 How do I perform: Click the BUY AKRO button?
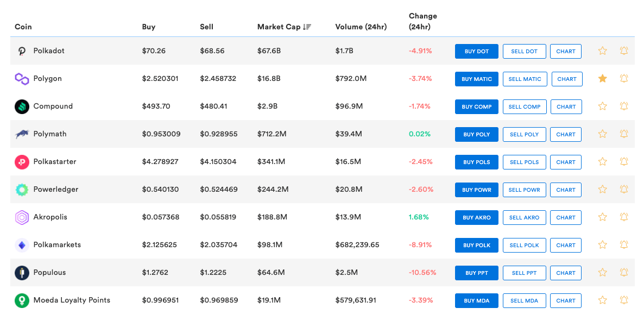476,217
